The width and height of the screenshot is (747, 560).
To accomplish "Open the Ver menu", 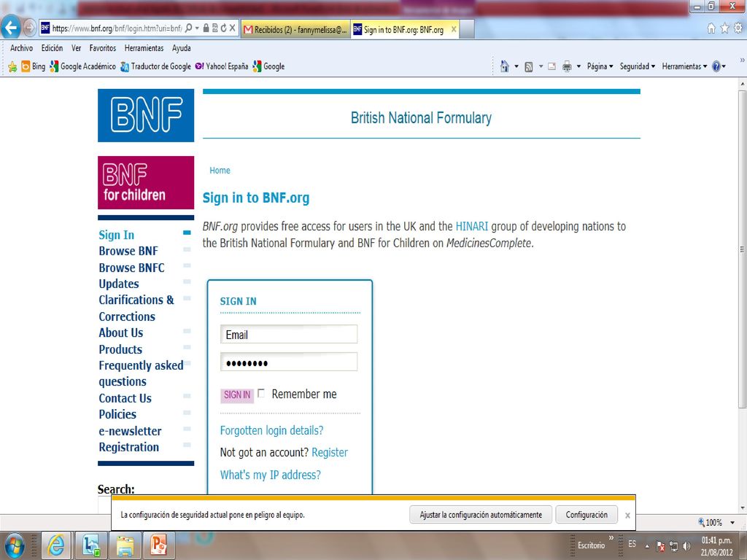I will [76, 48].
